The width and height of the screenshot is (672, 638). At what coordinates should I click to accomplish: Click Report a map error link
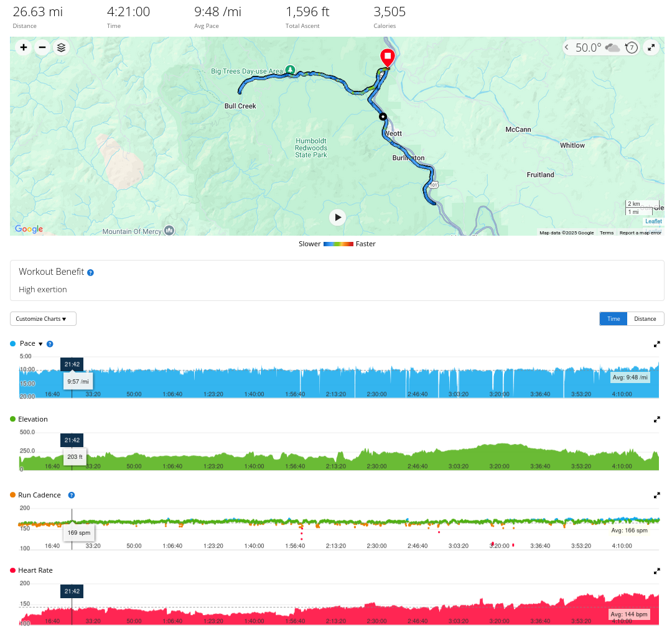pyautogui.click(x=640, y=233)
